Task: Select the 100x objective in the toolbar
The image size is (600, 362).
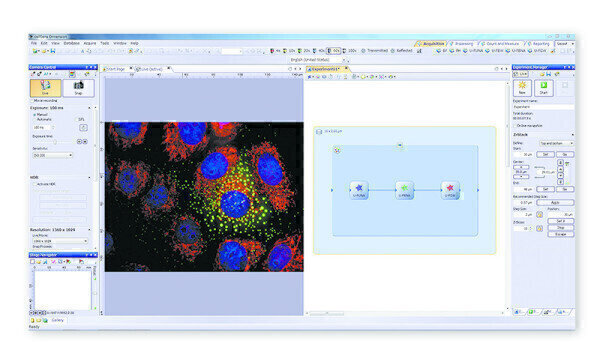Action: [350, 51]
